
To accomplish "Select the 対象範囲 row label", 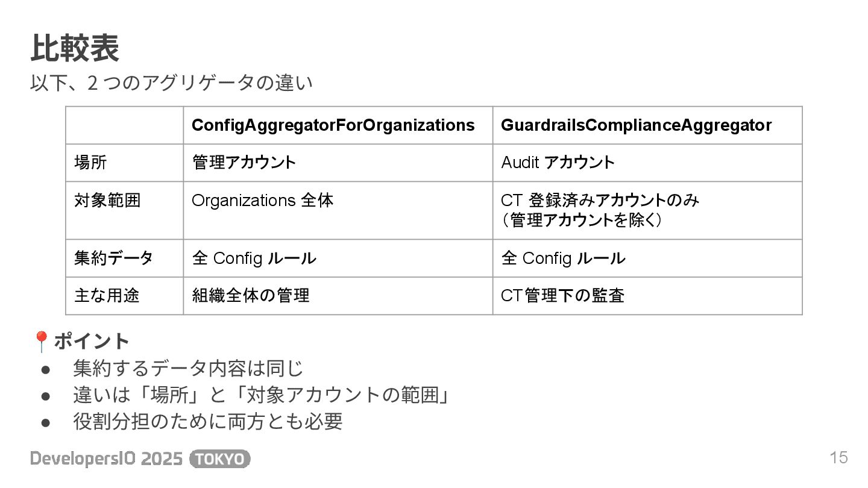I will (x=107, y=200).
